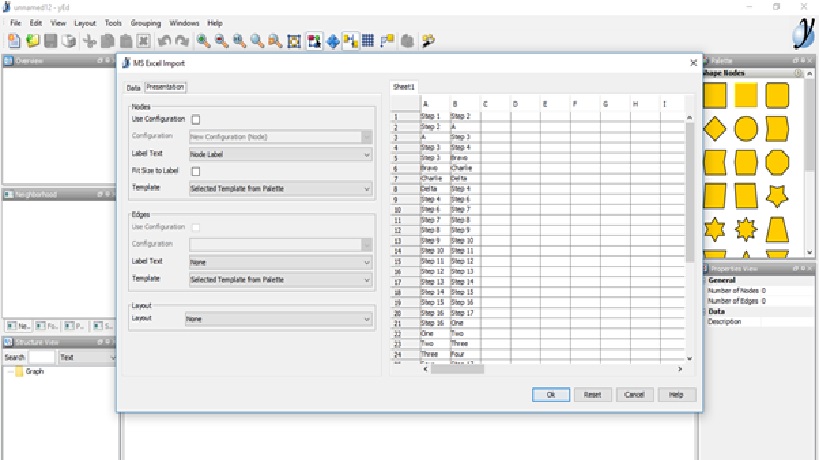Click the Fit Content toolbar icon
819x460 pixels.
[294, 41]
